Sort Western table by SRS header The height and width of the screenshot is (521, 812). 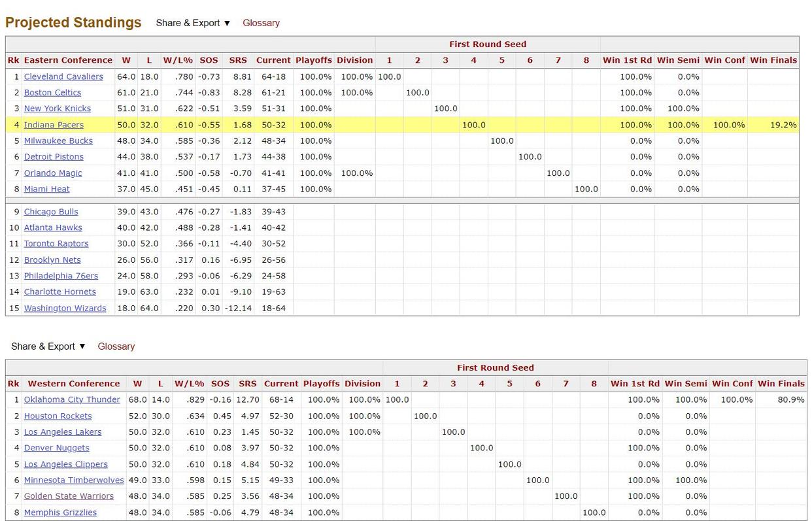pyautogui.click(x=248, y=384)
